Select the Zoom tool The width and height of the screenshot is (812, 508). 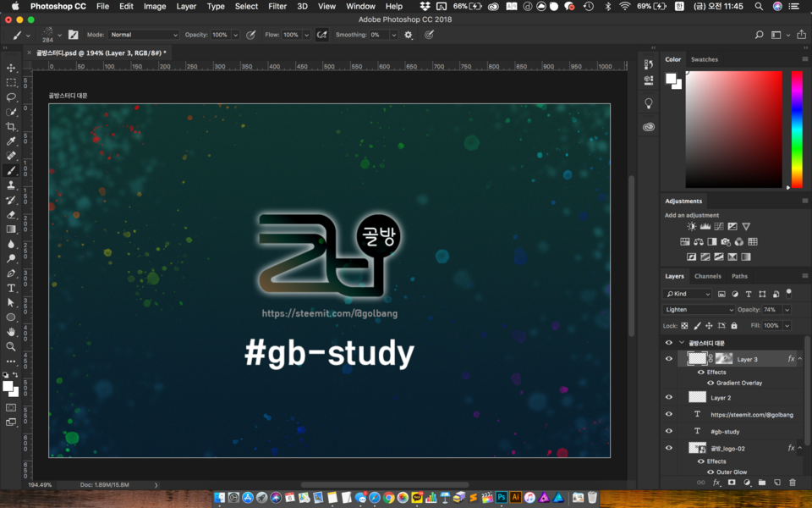tap(11, 346)
